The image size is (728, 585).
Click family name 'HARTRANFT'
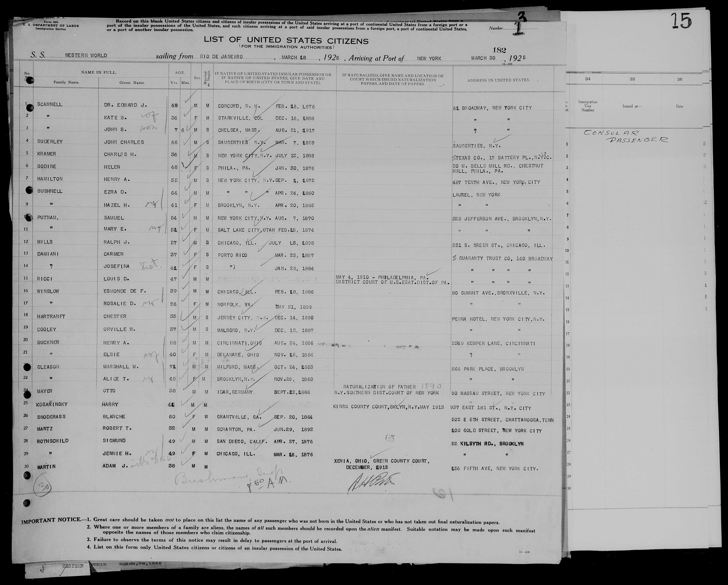click(x=51, y=317)
